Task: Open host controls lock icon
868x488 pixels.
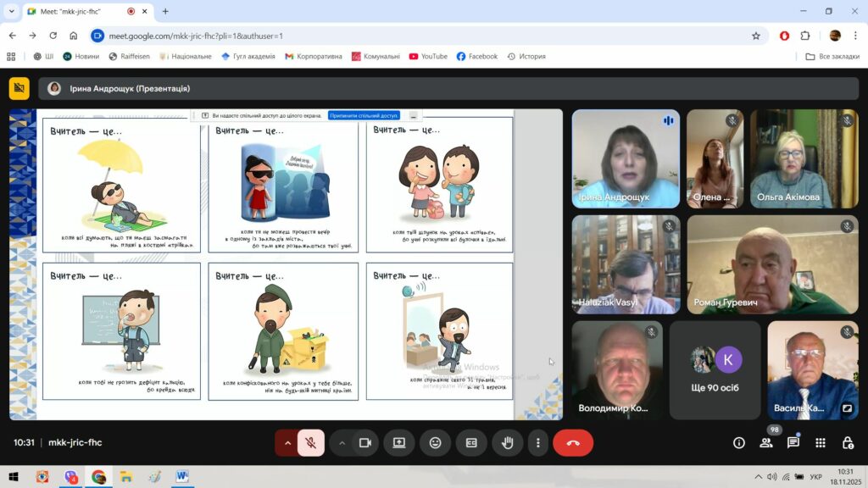Action: click(848, 442)
